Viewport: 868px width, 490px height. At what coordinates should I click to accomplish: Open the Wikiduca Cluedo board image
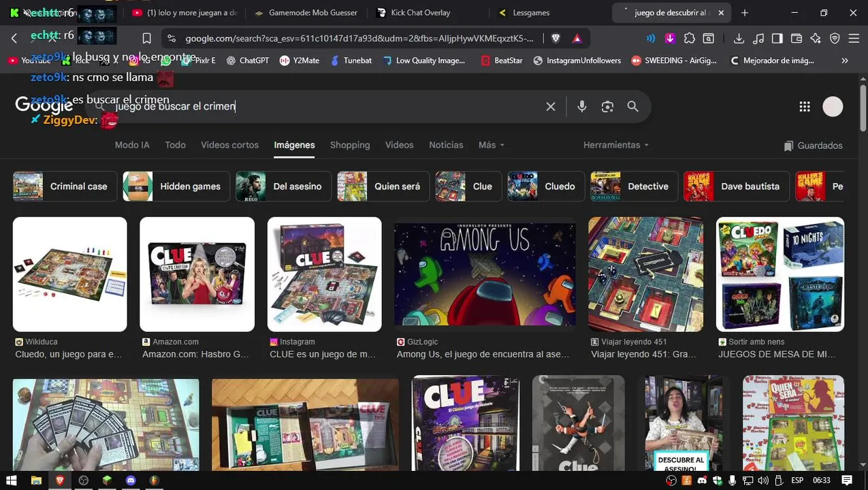(69, 274)
